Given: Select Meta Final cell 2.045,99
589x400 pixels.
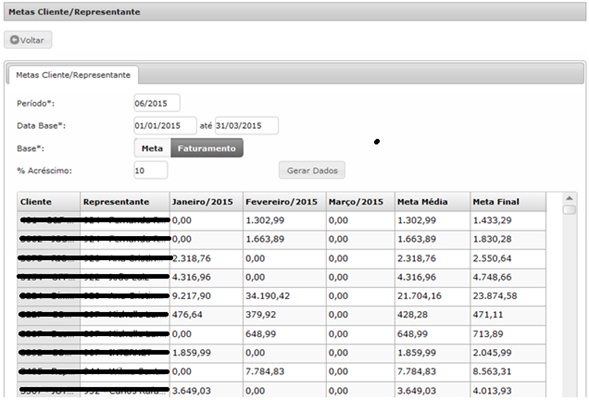Looking at the screenshot, I should [x=508, y=353].
